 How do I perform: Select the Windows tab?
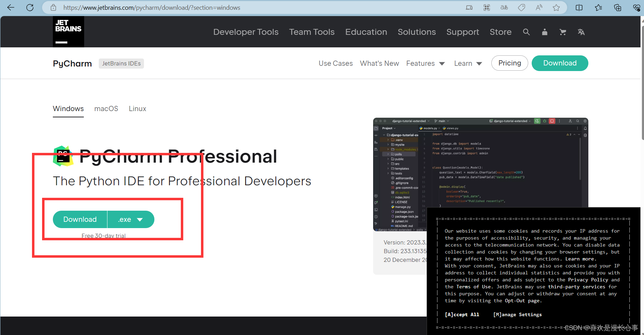pos(68,109)
